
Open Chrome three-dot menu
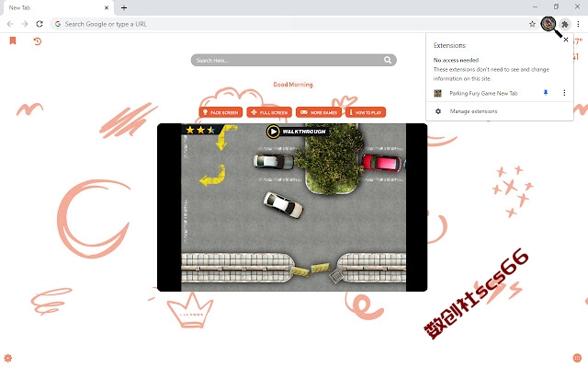(x=578, y=24)
